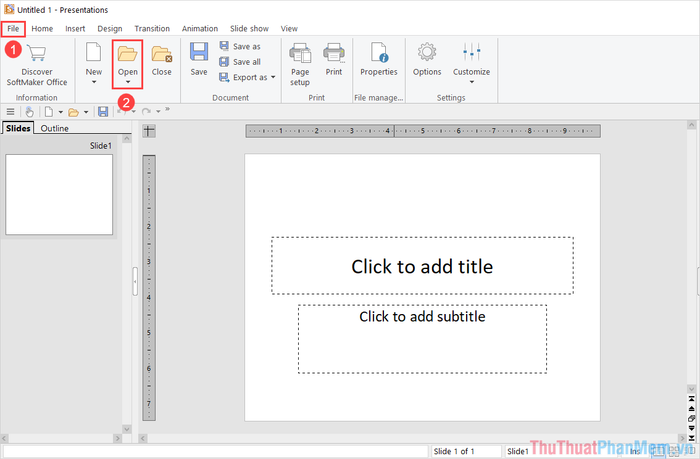Switch to Slide show ribbon tab

[x=249, y=29]
